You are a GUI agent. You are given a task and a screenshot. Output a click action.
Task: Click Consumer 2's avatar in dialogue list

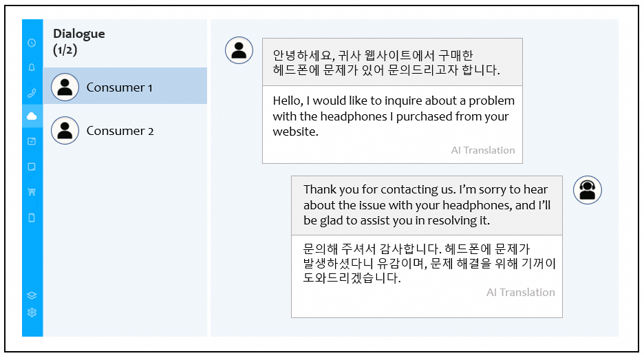[x=65, y=131]
